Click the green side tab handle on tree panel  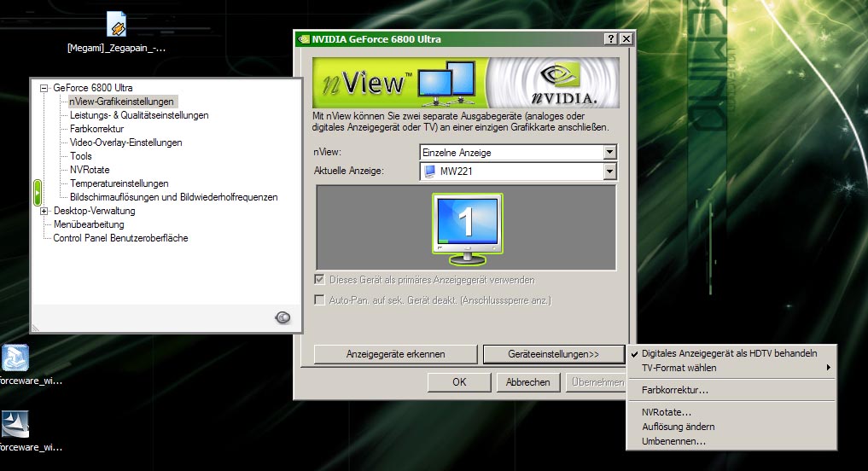click(x=37, y=193)
